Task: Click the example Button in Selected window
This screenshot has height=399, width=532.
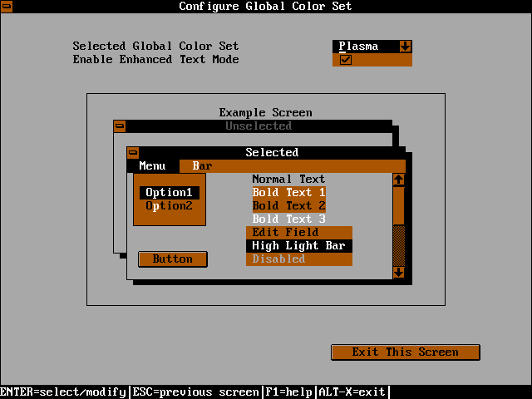Action: 172,259
